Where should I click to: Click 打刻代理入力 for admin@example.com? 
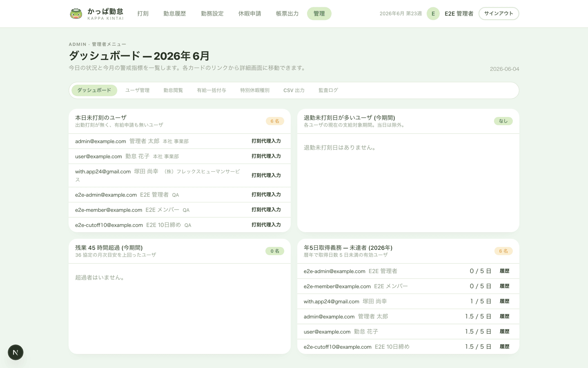click(266, 141)
